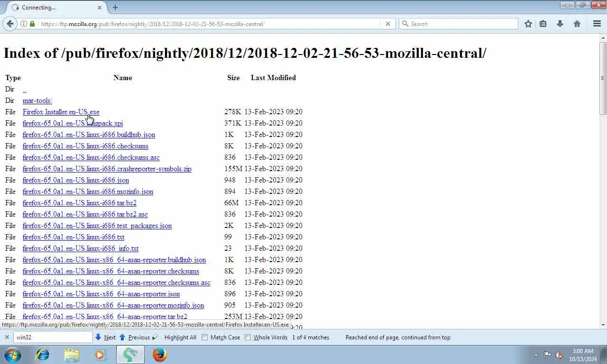
Task: Open mar-tools/ directory link
Action: click(x=37, y=100)
